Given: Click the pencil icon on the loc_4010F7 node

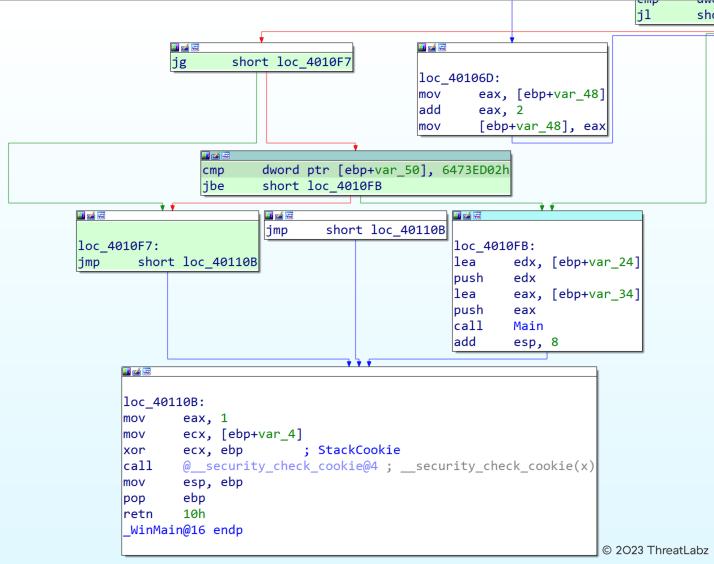Looking at the screenshot, I should 91,215.
